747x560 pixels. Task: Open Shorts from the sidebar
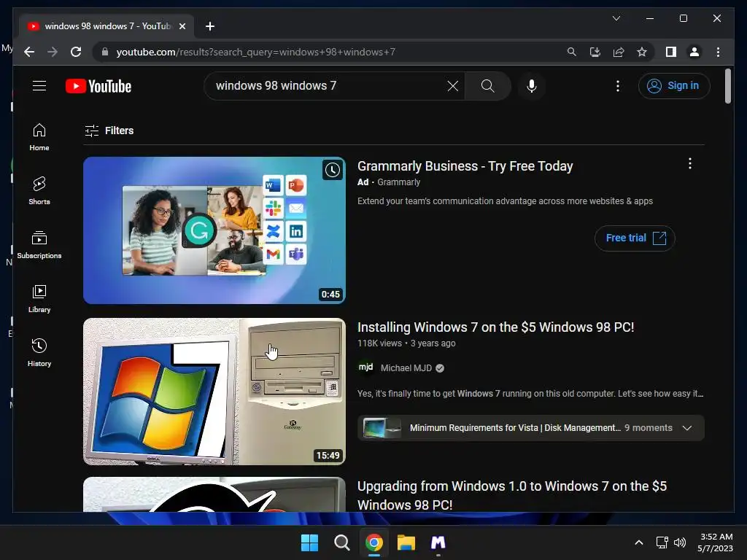(39, 191)
